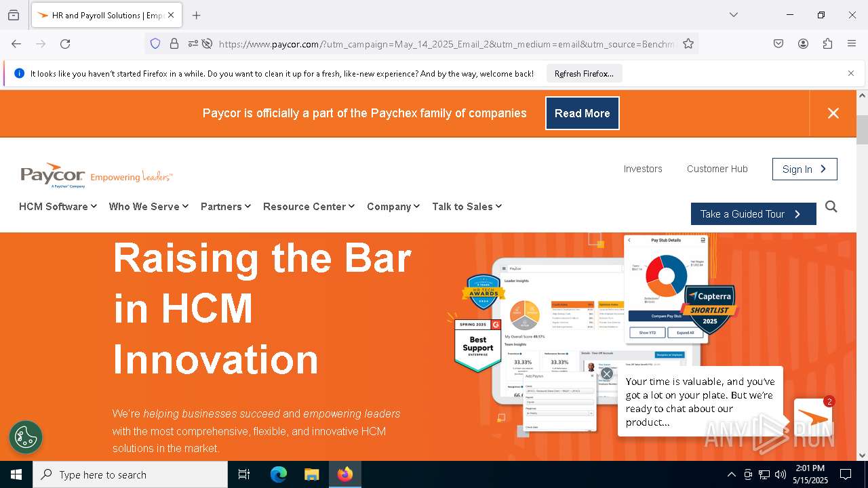Expand the Partners menu
Screen dimensions: 868x488
226,207
